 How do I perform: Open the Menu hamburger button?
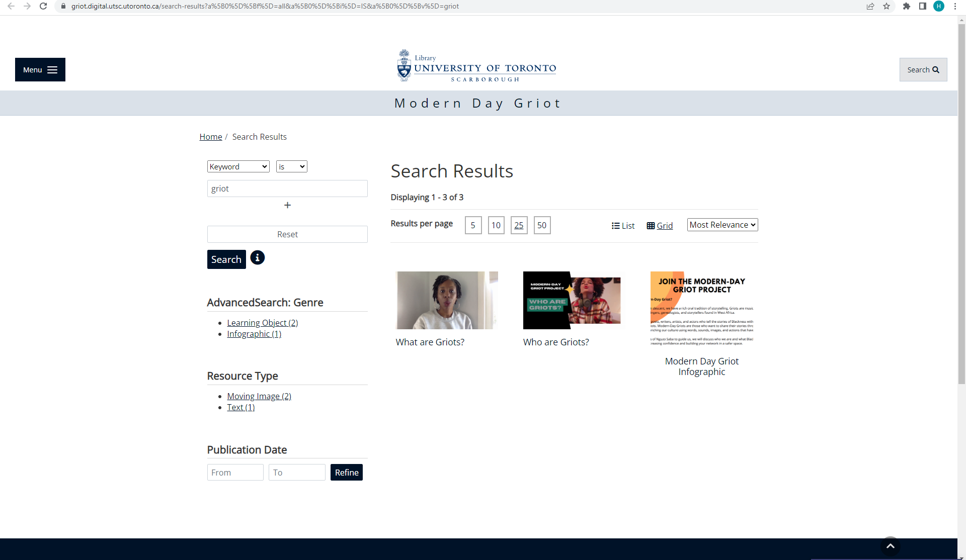[40, 70]
